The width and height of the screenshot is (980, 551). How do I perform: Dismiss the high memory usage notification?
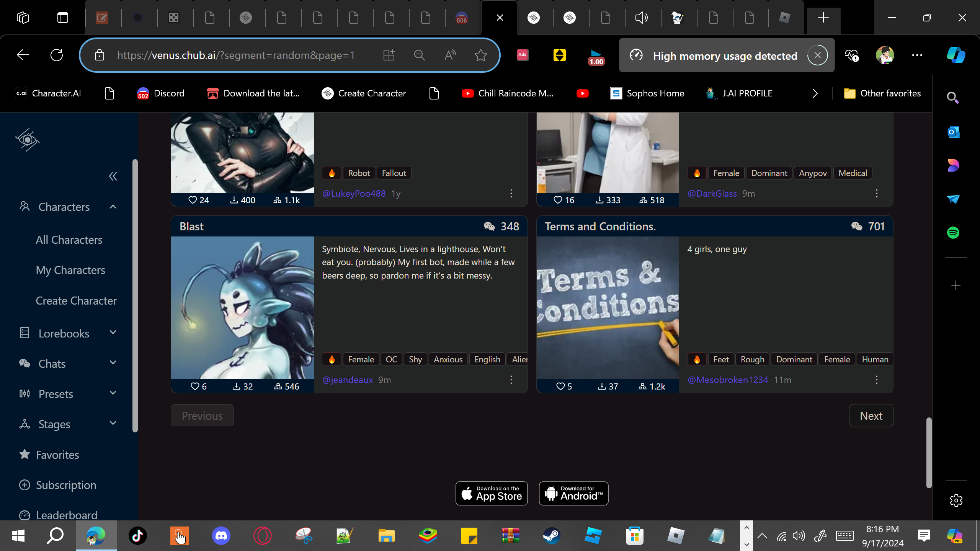pyautogui.click(x=817, y=55)
